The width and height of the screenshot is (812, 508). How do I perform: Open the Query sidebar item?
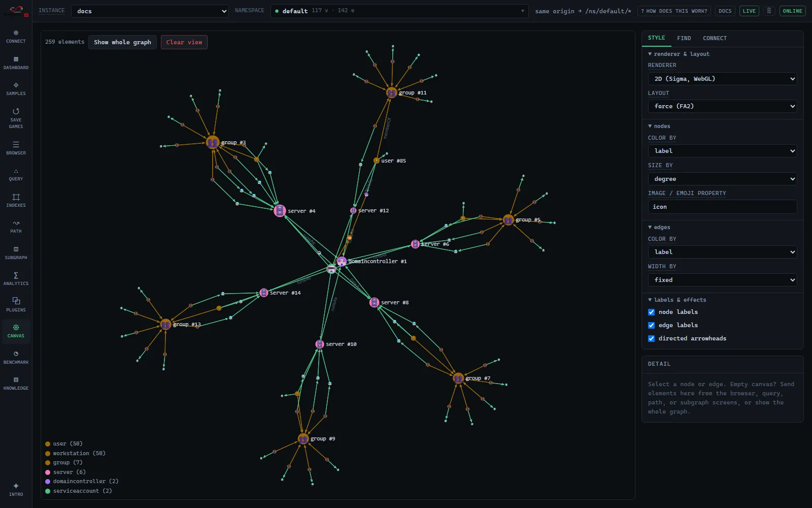[16, 174]
